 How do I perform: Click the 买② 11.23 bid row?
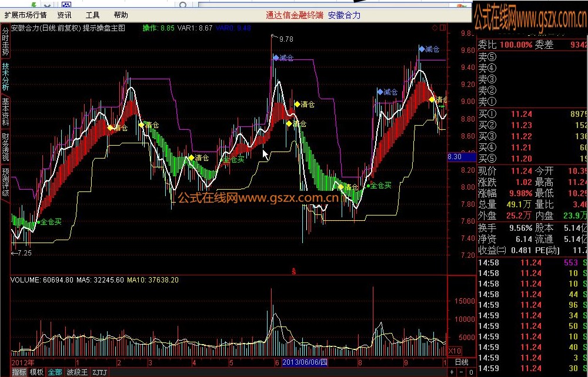[x=532, y=125]
